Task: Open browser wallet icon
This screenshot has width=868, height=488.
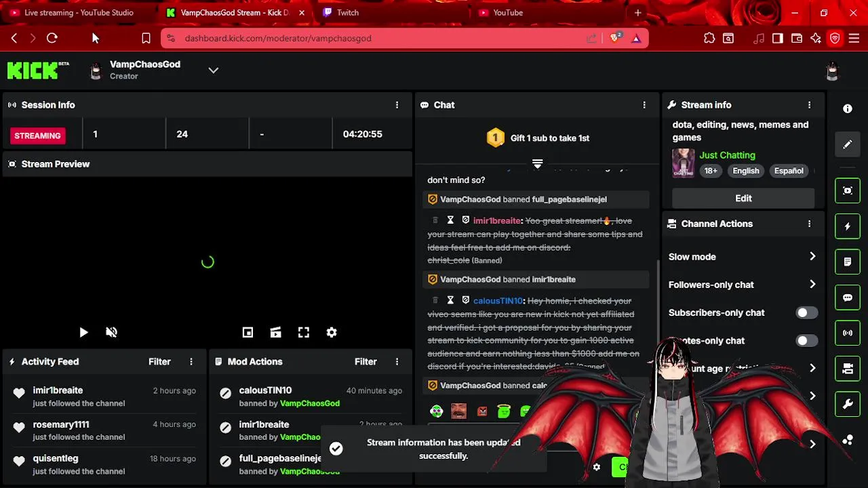Action: 797,39
